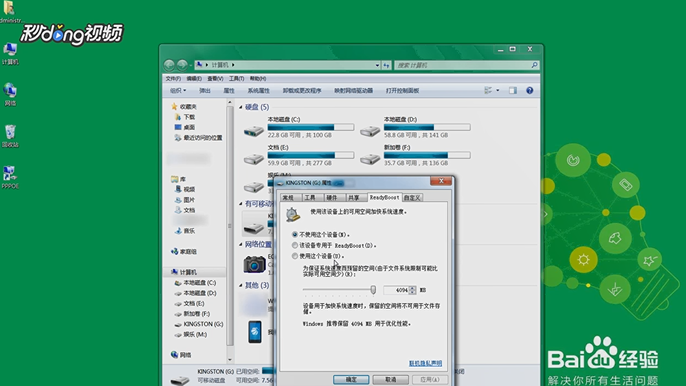Open 下载 downloads in the sidebar
Screen dimensions: 686x386
(x=189, y=117)
